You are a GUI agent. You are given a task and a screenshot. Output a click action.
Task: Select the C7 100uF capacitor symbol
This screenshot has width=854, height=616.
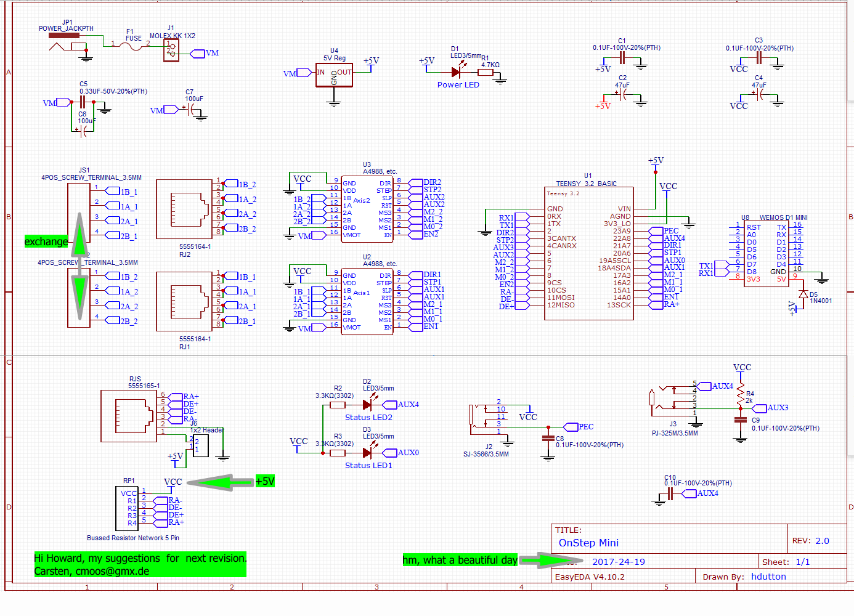point(192,110)
